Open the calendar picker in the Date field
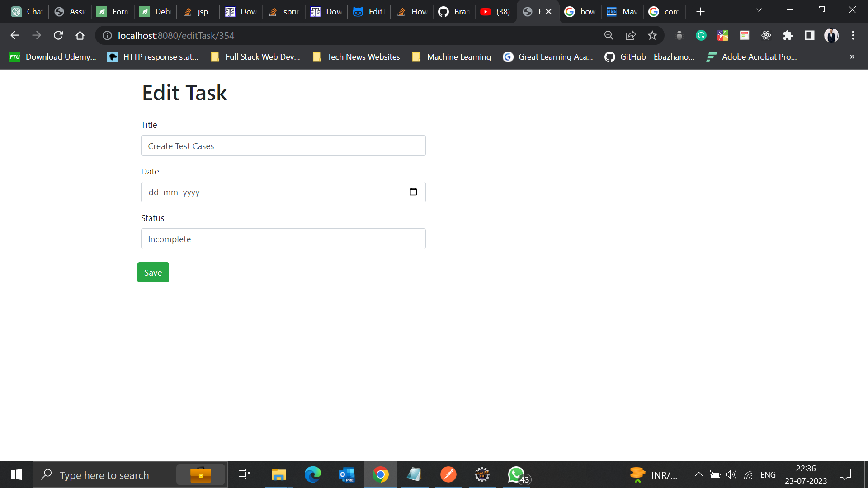The width and height of the screenshot is (868, 488). click(414, 192)
